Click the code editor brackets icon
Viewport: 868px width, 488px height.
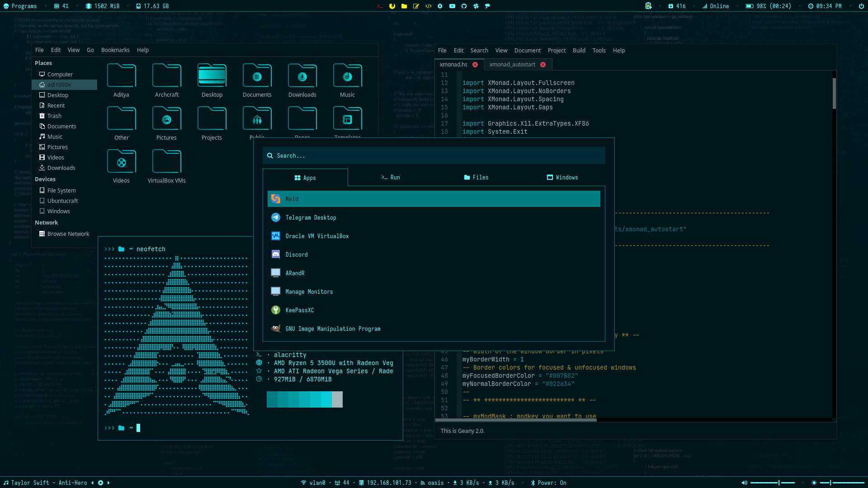(428, 6)
